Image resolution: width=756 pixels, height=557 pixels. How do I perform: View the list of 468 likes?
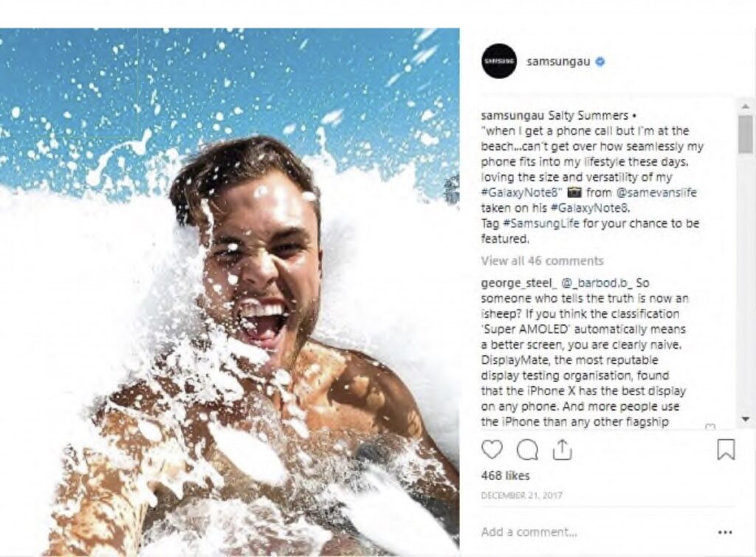[x=505, y=476]
